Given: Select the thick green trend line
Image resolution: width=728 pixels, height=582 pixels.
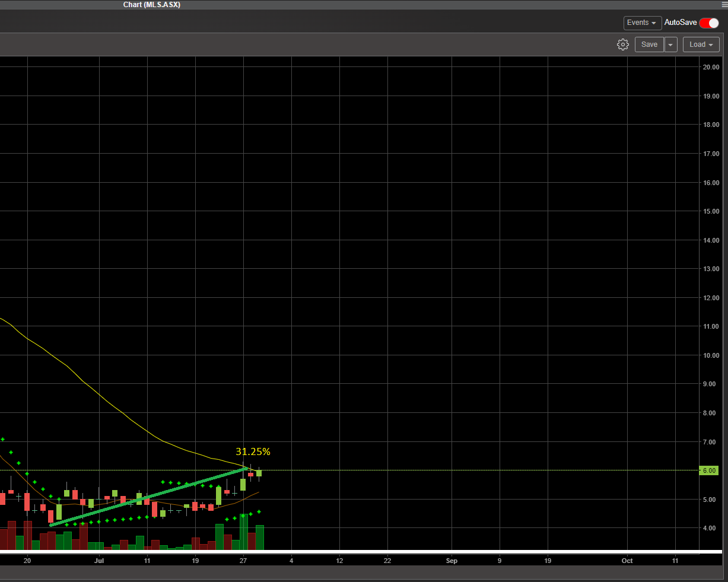Looking at the screenshot, I should click(x=148, y=497).
